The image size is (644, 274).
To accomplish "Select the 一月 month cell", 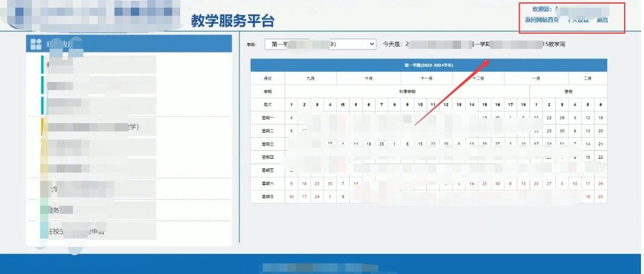I will tap(536, 78).
